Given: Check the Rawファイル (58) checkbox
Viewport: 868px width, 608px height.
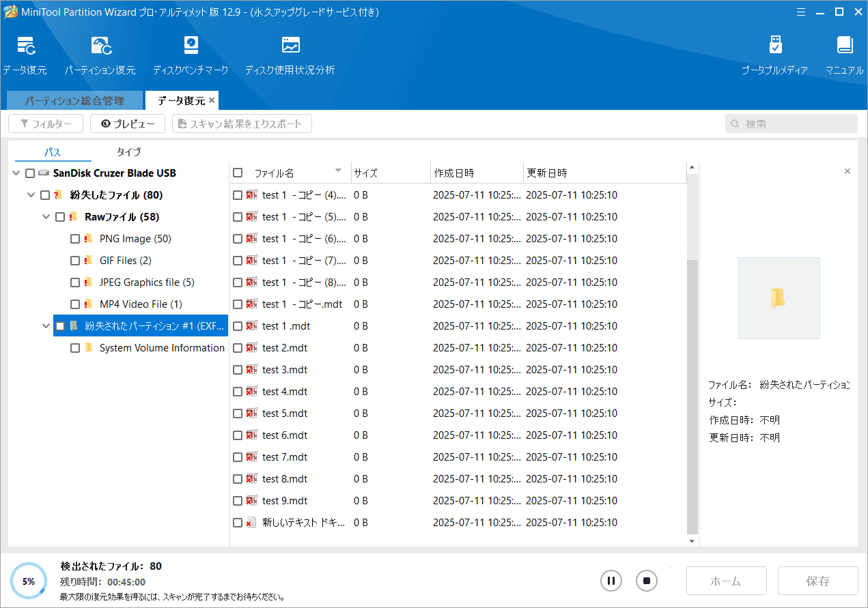Looking at the screenshot, I should (x=60, y=217).
